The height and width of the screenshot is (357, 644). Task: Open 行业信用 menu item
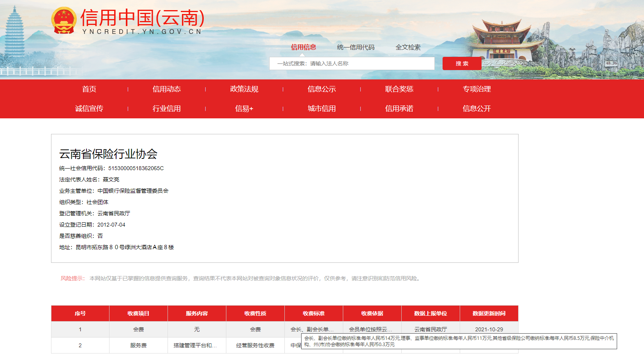coord(167,109)
